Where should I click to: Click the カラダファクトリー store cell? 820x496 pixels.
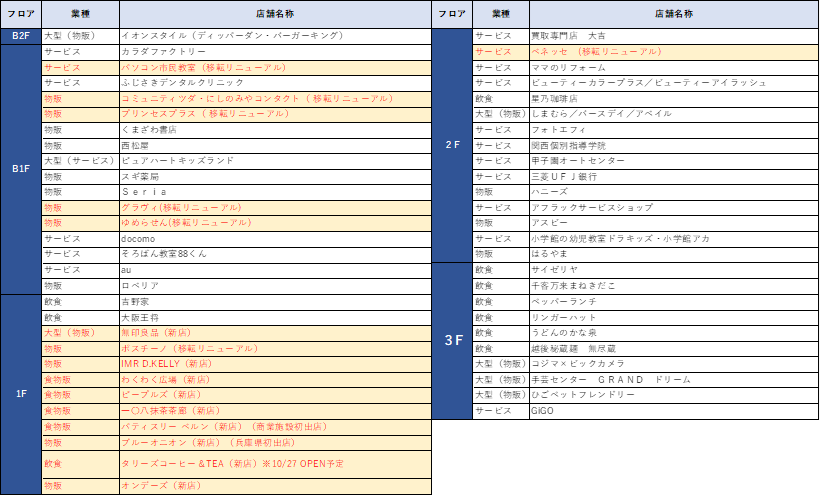click(x=276, y=52)
